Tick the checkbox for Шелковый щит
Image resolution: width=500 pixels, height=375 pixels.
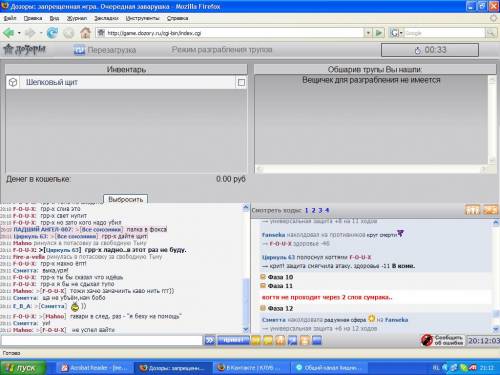point(241,82)
